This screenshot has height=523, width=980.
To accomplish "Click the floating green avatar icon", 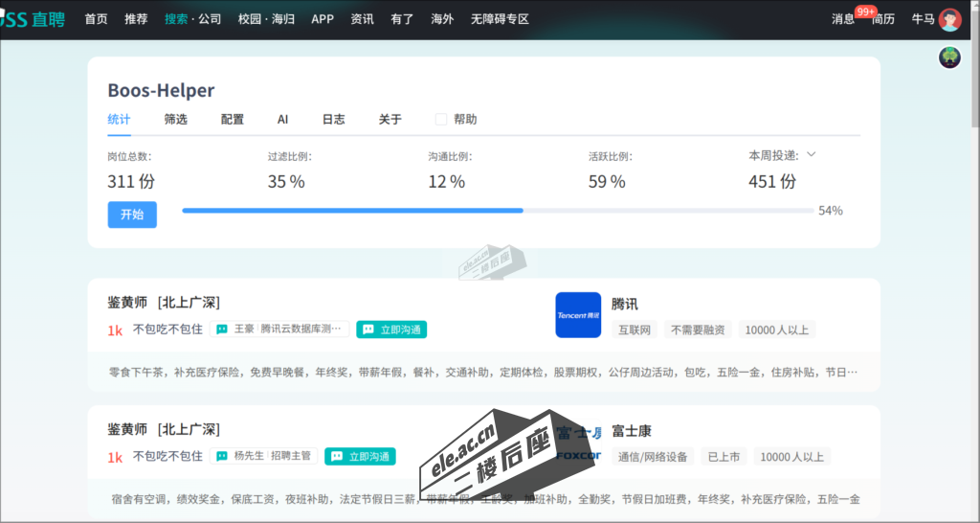I will [x=949, y=57].
